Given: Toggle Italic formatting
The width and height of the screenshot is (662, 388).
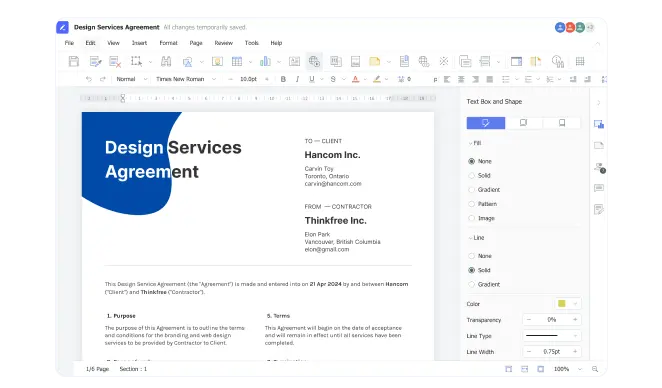Looking at the screenshot, I should pyautogui.click(x=298, y=79).
